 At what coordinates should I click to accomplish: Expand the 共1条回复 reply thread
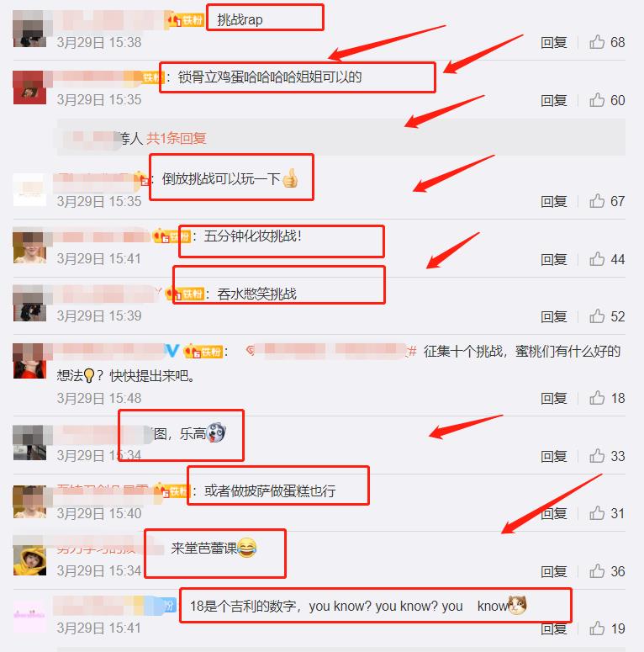click(177, 138)
